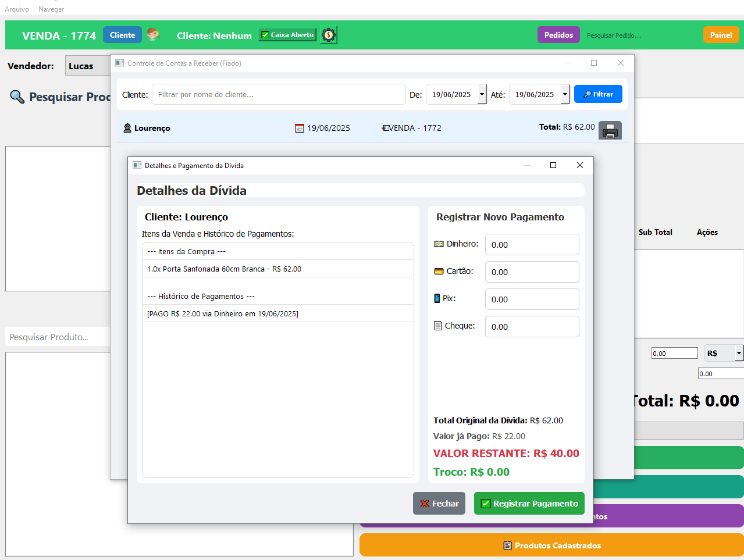This screenshot has width=744, height=560.
Task: Click the cash register coin gear icon
Action: point(329,35)
